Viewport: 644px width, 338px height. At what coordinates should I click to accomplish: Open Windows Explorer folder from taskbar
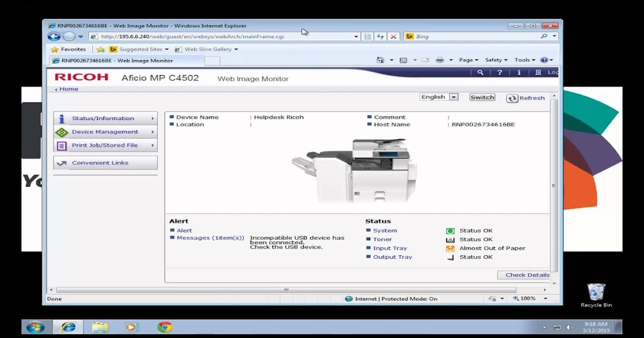100,327
